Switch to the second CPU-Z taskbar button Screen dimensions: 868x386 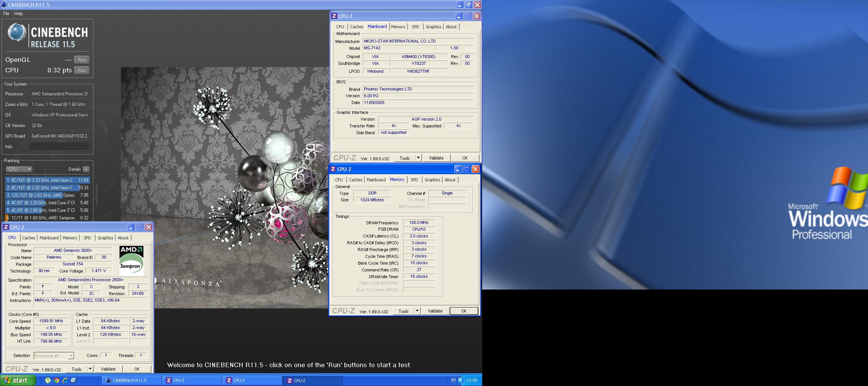pos(252,380)
